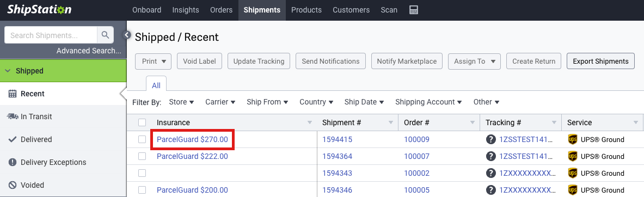The height and width of the screenshot is (197, 644).
Task: Click the Export Shipments button
Action: [x=600, y=61]
